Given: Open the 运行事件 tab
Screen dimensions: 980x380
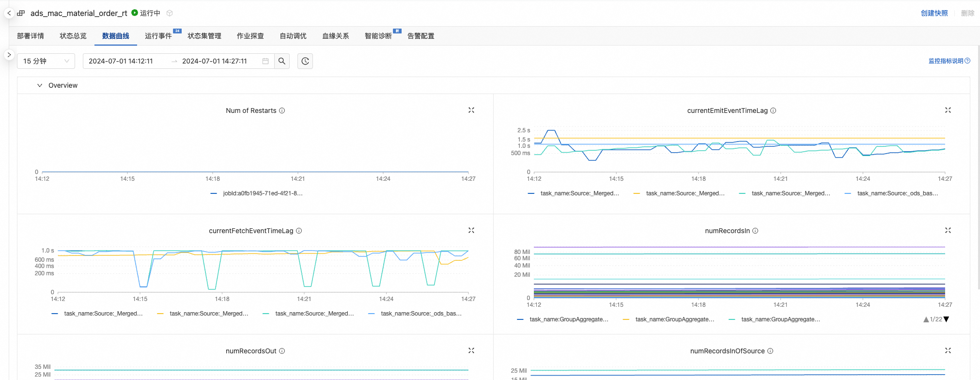Looking at the screenshot, I should [x=158, y=36].
